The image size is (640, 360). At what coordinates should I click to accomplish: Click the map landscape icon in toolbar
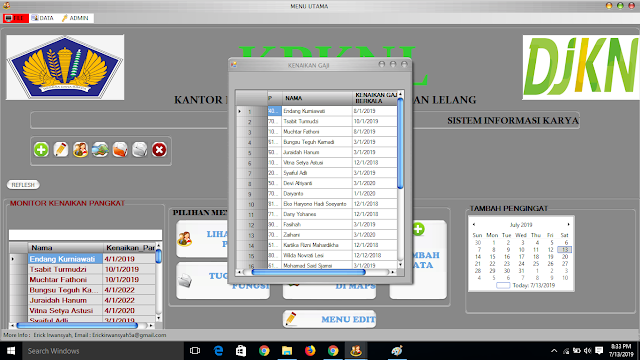point(100,150)
